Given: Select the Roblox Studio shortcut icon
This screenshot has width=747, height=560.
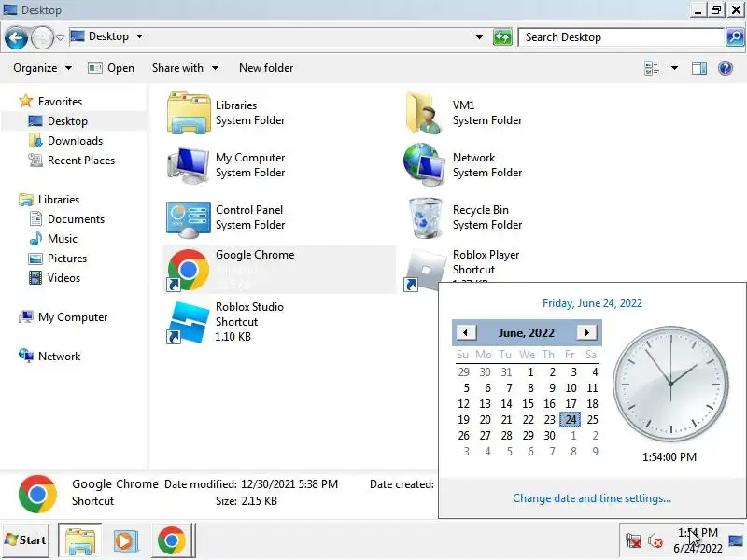Looking at the screenshot, I should (189, 322).
